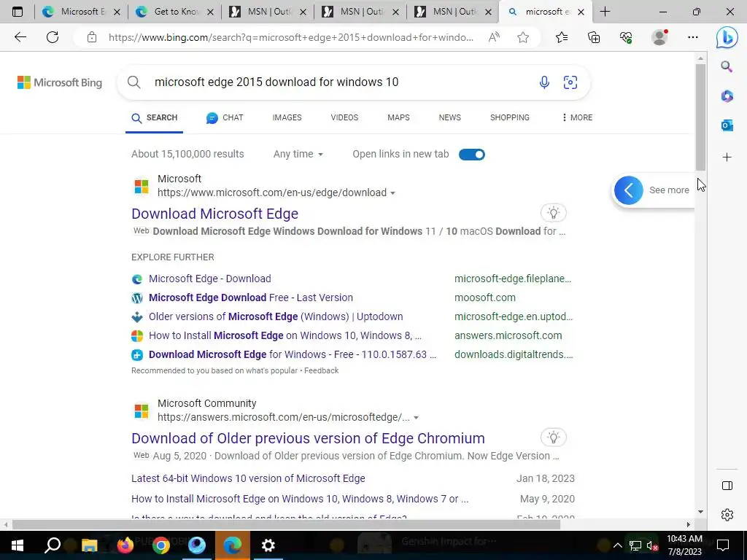
Task: Open the Favorites list
Action: (562, 37)
